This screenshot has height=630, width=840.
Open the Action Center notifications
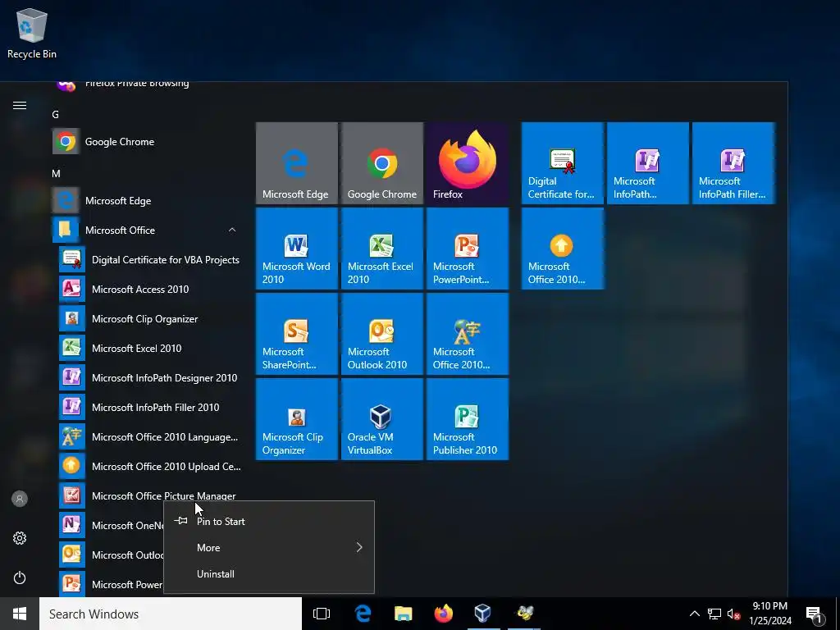pyautogui.click(x=815, y=614)
